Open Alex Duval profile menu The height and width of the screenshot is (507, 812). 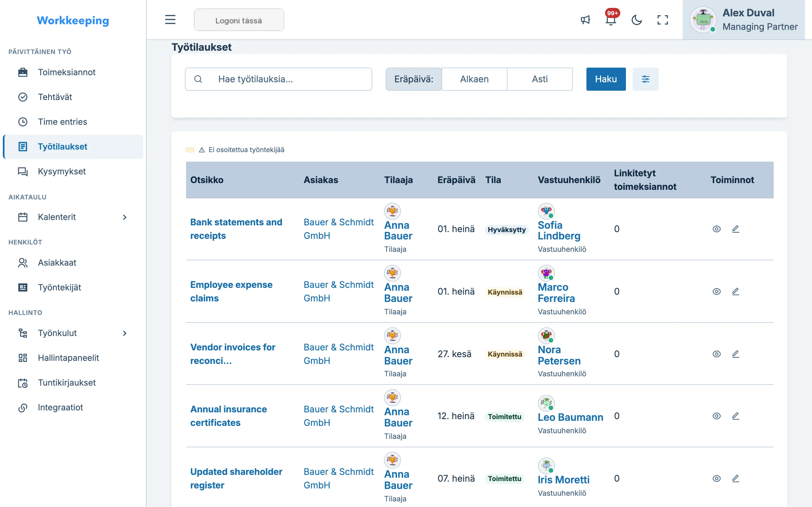[x=743, y=20]
